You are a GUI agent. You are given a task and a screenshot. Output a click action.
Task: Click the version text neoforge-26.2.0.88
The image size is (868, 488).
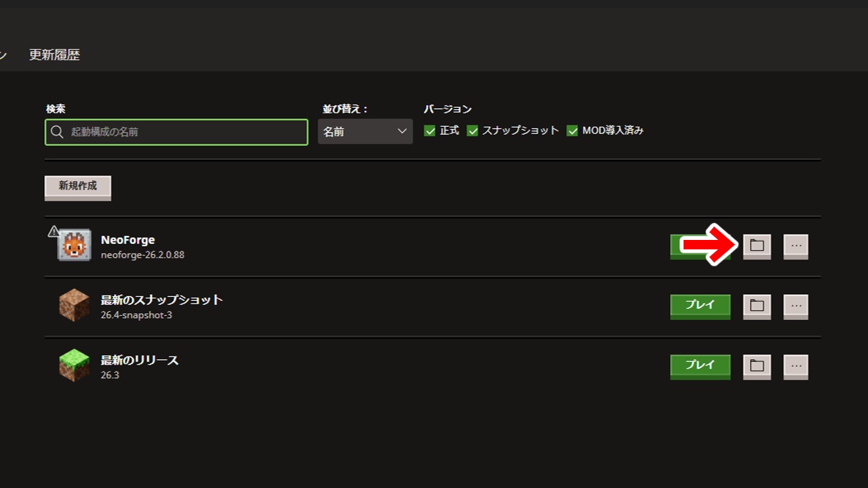[x=142, y=255]
